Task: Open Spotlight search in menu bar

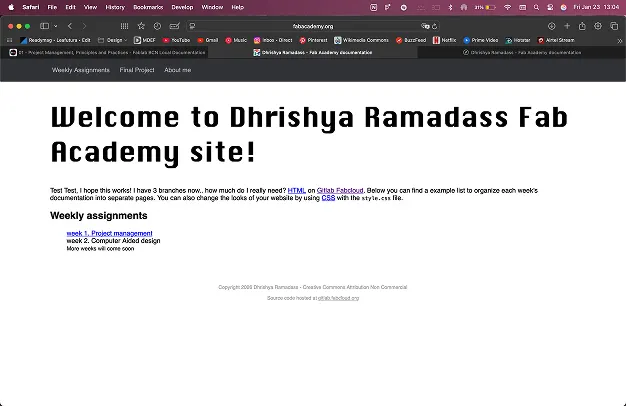Action: (536, 7)
